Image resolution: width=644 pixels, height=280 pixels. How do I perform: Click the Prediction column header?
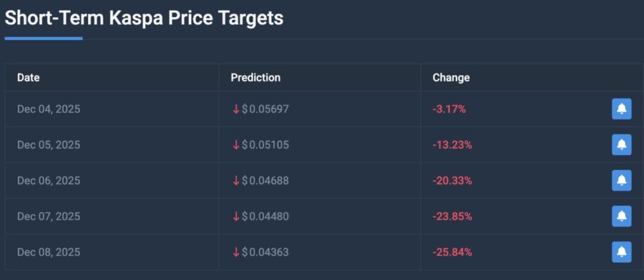pyautogui.click(x=255, y=78)
